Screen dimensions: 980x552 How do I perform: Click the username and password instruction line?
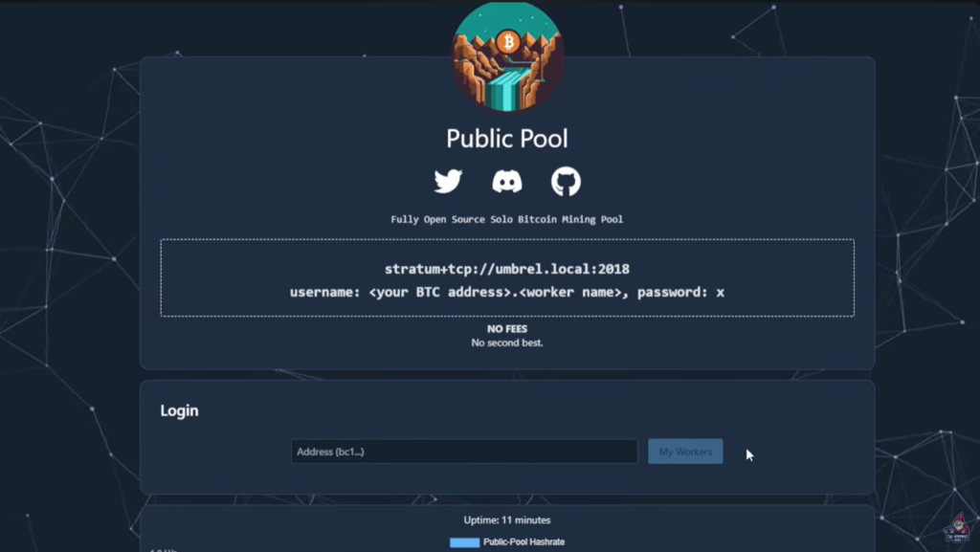(507, 292)
